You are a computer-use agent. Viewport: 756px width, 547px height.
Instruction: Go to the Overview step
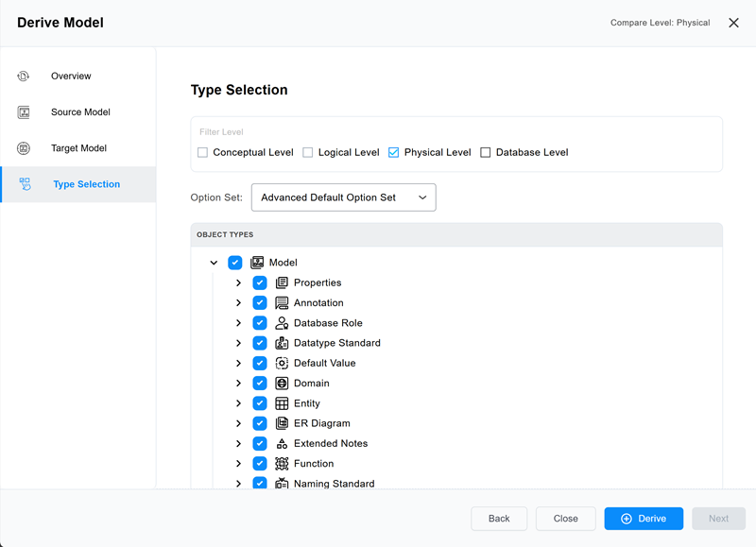[78, 77]
